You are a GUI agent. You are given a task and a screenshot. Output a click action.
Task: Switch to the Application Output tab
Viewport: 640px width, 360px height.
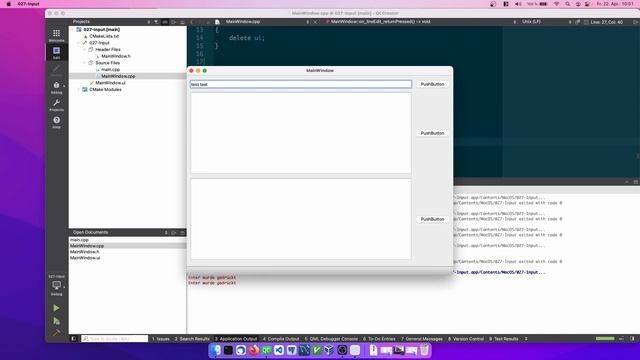click(x=236, y=339)
